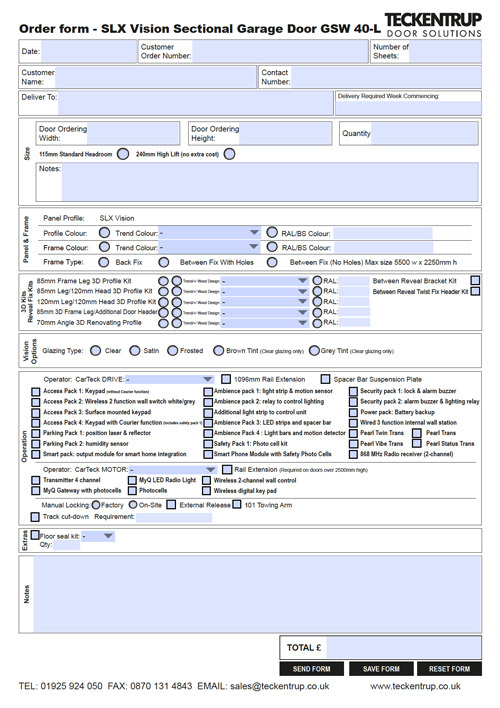
Task: Tick Ambience pack 1 light strip checkbox
Action: (208, 391)
